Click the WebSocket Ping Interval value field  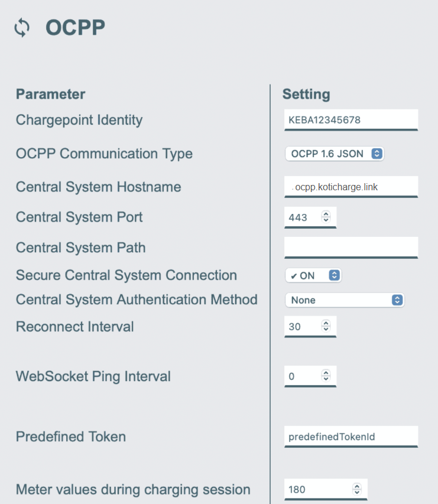coord(302,376)
